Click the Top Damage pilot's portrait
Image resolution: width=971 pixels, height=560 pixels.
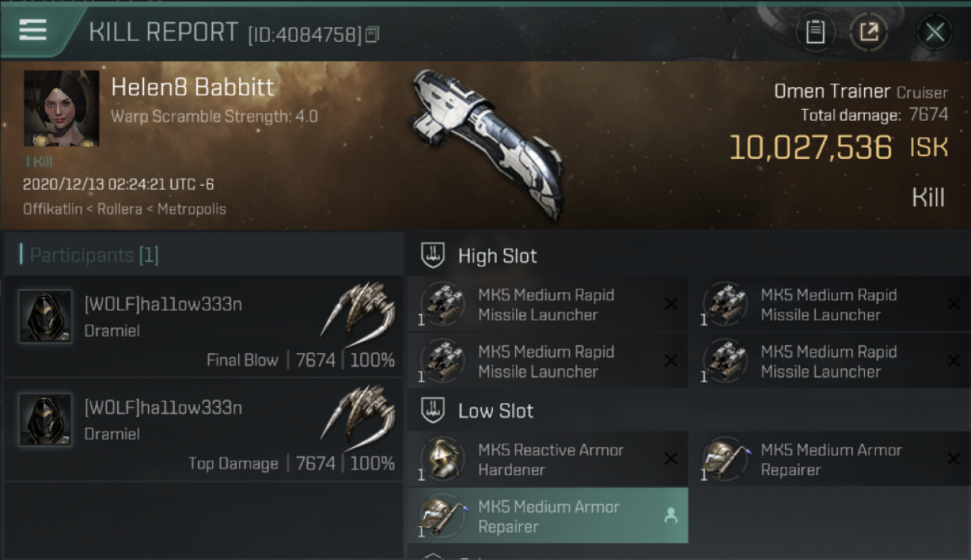point(46,420)
